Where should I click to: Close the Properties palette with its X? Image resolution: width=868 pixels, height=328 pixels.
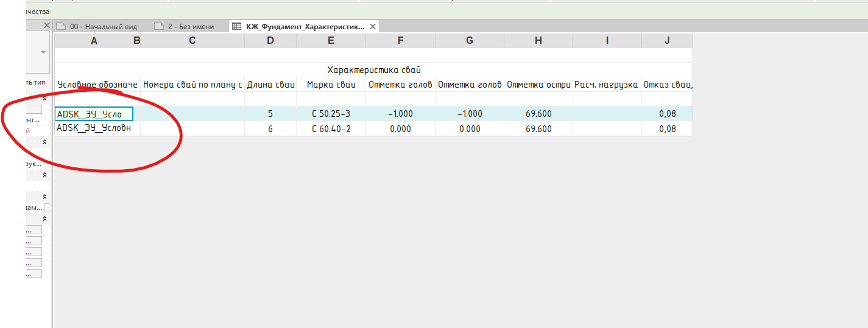tap(46, 26)
